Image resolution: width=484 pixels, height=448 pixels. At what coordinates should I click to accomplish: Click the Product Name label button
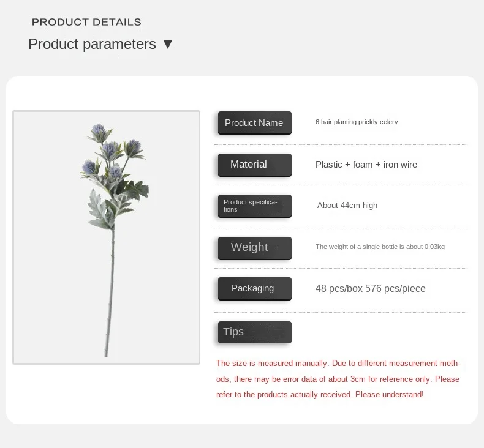click(255, 123)
